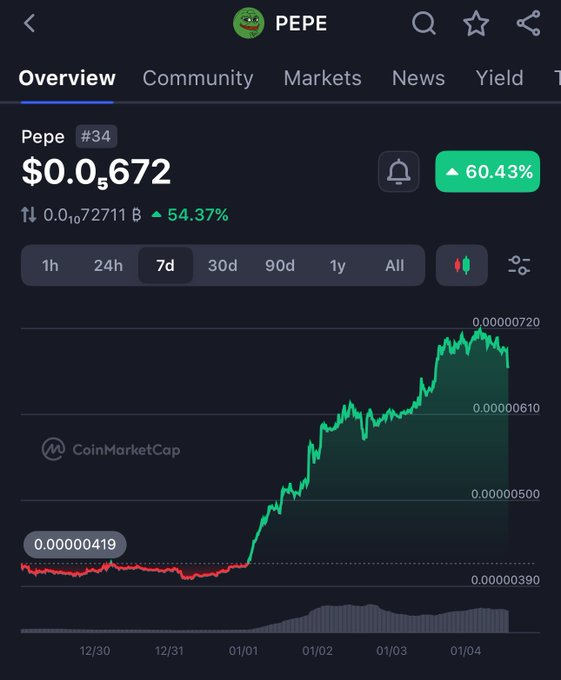Tap the Pepe coin name label

tap(43, 137)
